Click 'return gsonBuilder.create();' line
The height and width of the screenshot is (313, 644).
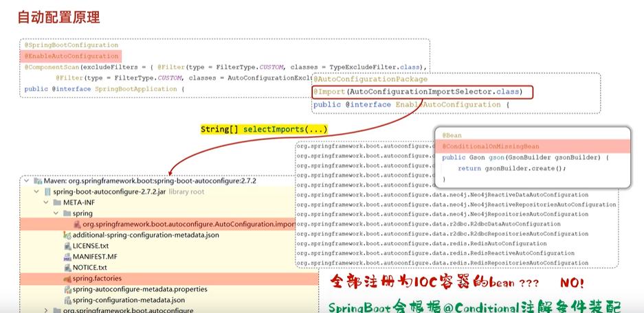click(x=512, y=169)
